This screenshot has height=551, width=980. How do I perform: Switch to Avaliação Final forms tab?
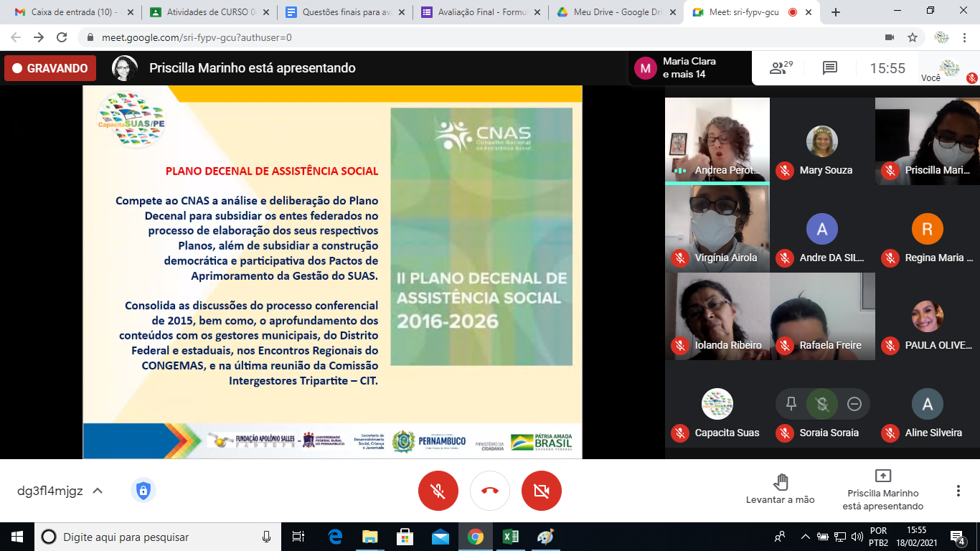tap(479, 12)
